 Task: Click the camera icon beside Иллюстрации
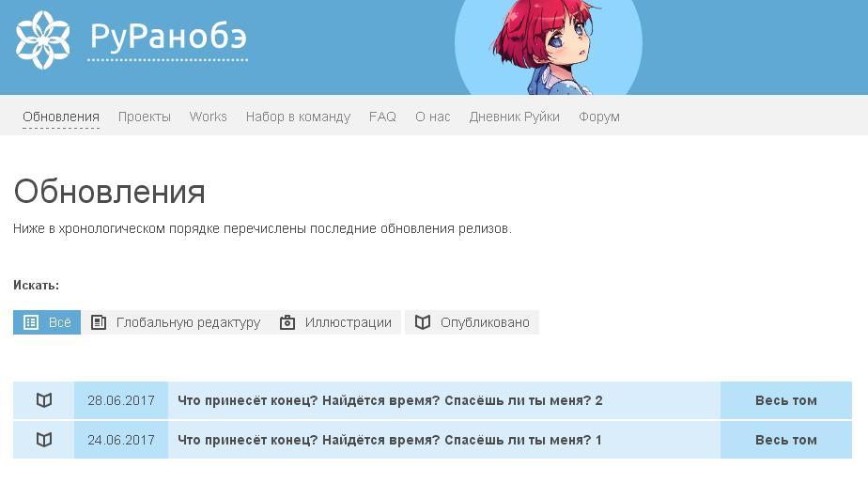pos(287,322)
